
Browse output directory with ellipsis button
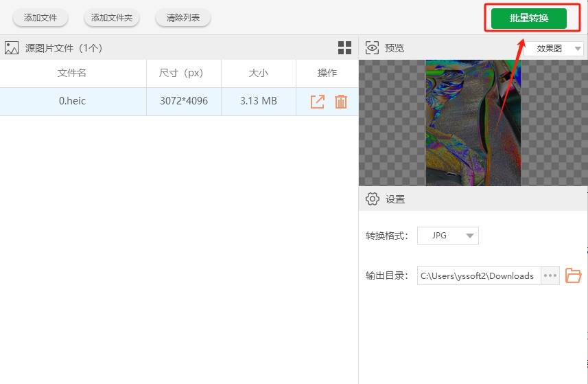(550, 275)
